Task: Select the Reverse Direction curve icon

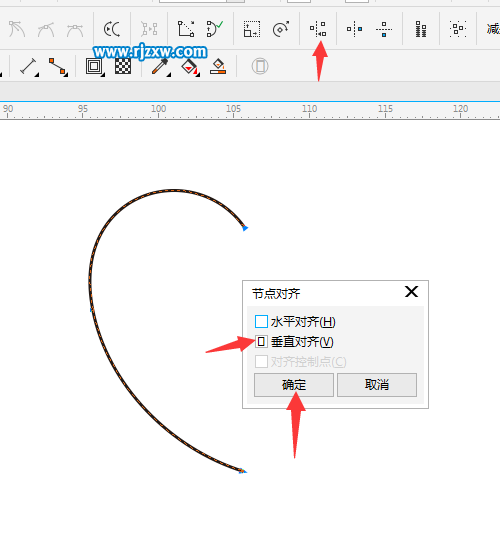Action: pyautogui.click(x=112, y=29)
